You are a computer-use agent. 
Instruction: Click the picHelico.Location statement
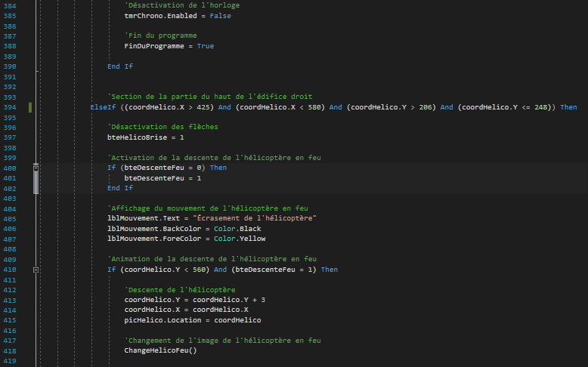click(193, 320)
